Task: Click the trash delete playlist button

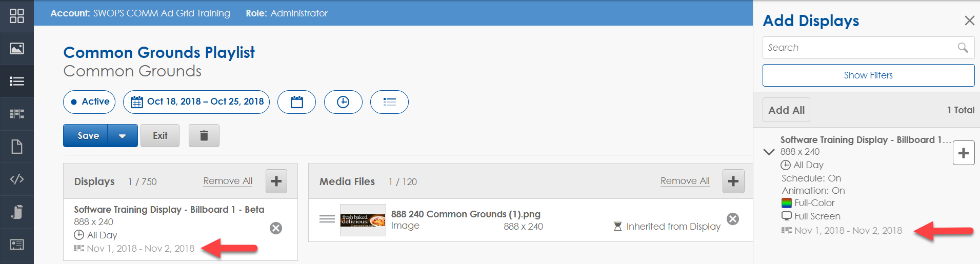Action: pyautogui.click(x=204, y=136)
